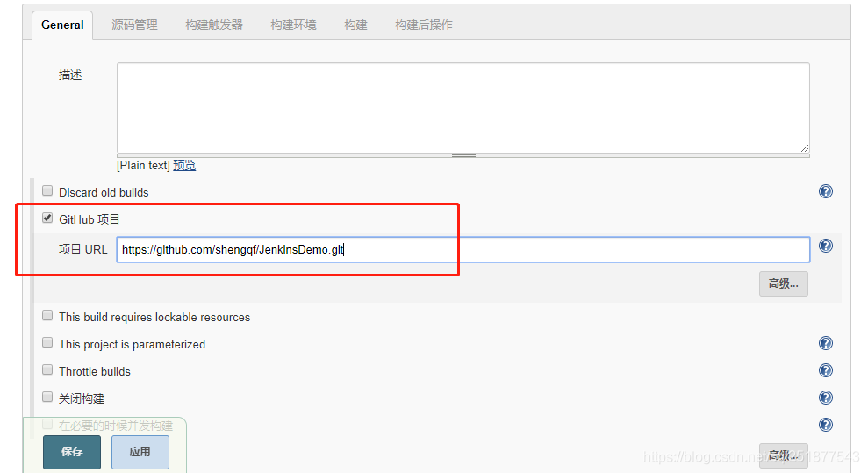Viewport: 868px width, 473px height.
Task: Click the [Plain text] label
Action: [x=143, y=165]
